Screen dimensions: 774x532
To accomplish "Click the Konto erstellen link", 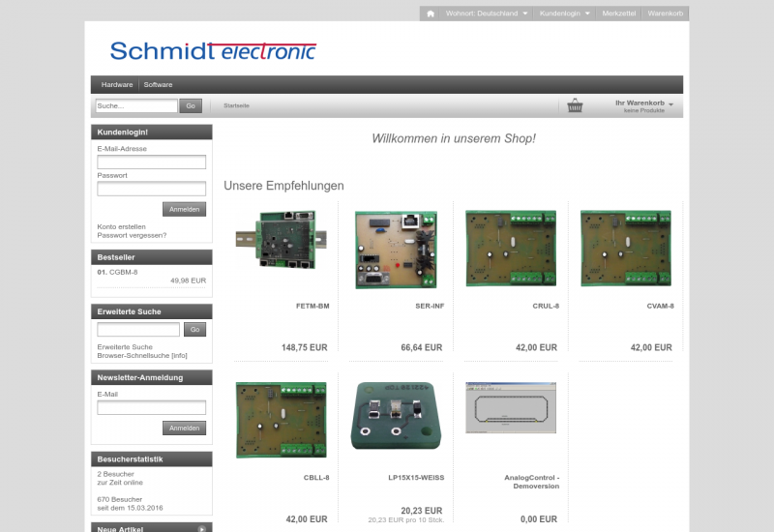I will [122, 226].
